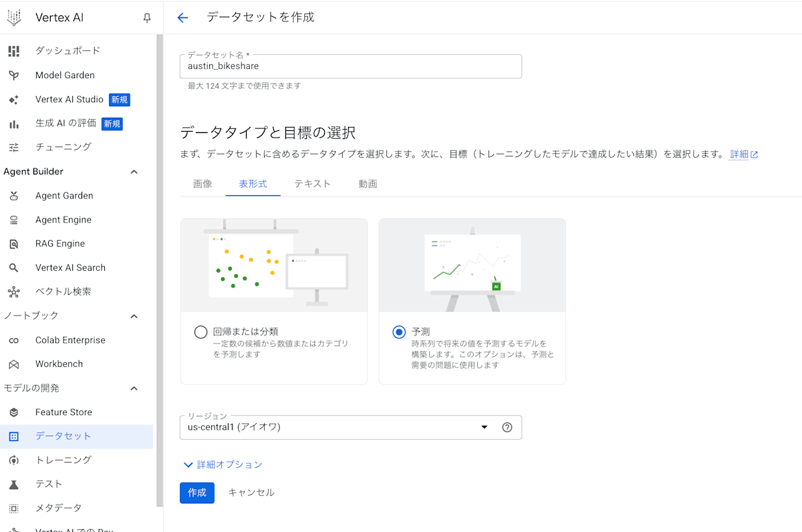
Task: Switch to the 動画 tab
Action: click(x=368, y=184)
